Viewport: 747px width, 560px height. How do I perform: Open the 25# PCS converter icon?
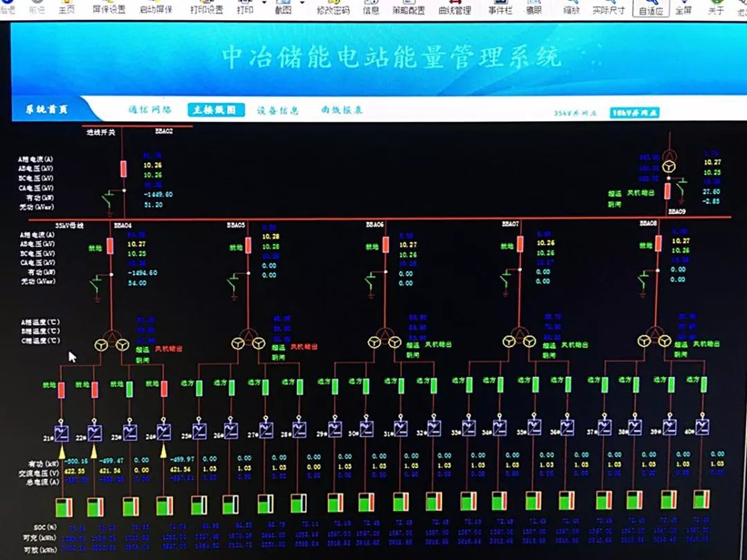(199, 431)
